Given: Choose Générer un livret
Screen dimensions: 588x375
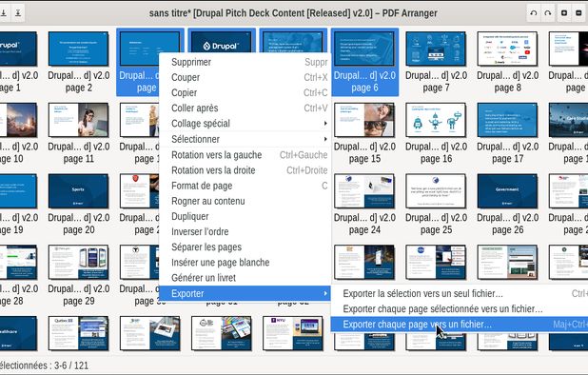Looking at the screenshot, I should [x=245, y=278].
